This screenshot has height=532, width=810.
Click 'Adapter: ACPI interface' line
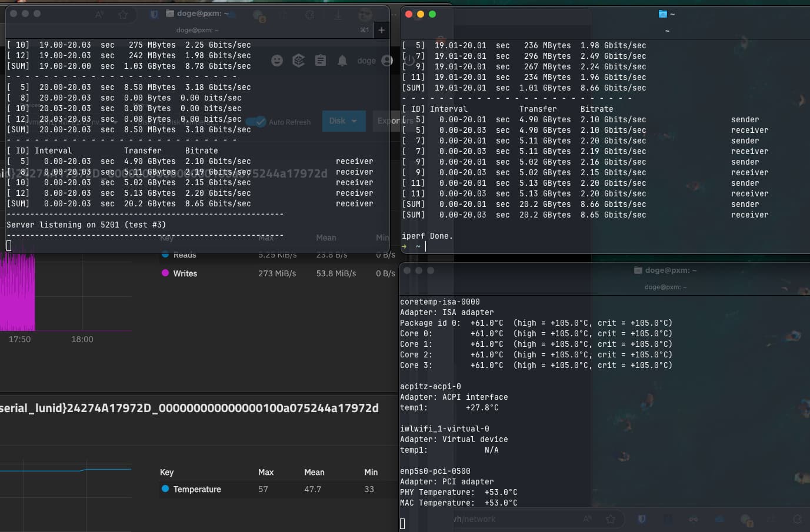pos(454,397)
